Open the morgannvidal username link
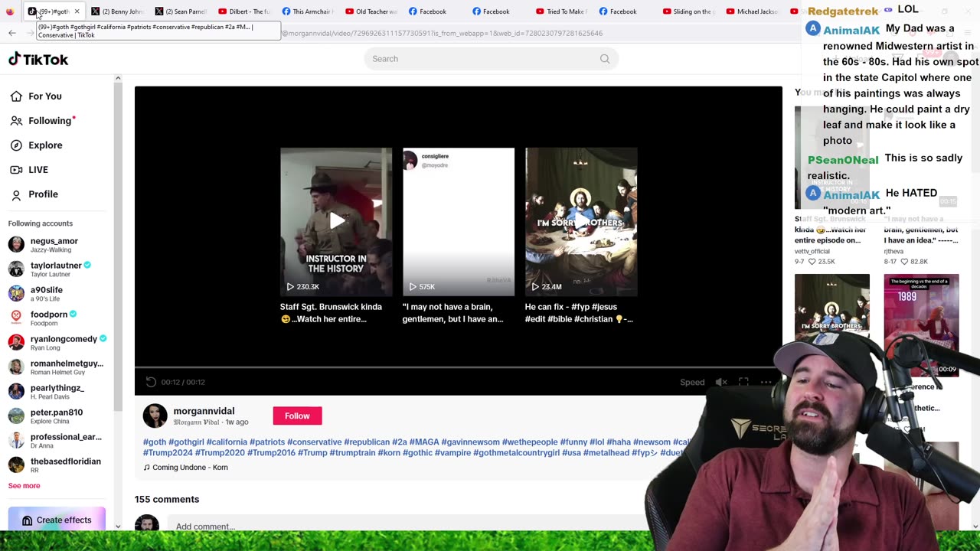The width and height of the screenshot is (980, 551). pos(204,411)
